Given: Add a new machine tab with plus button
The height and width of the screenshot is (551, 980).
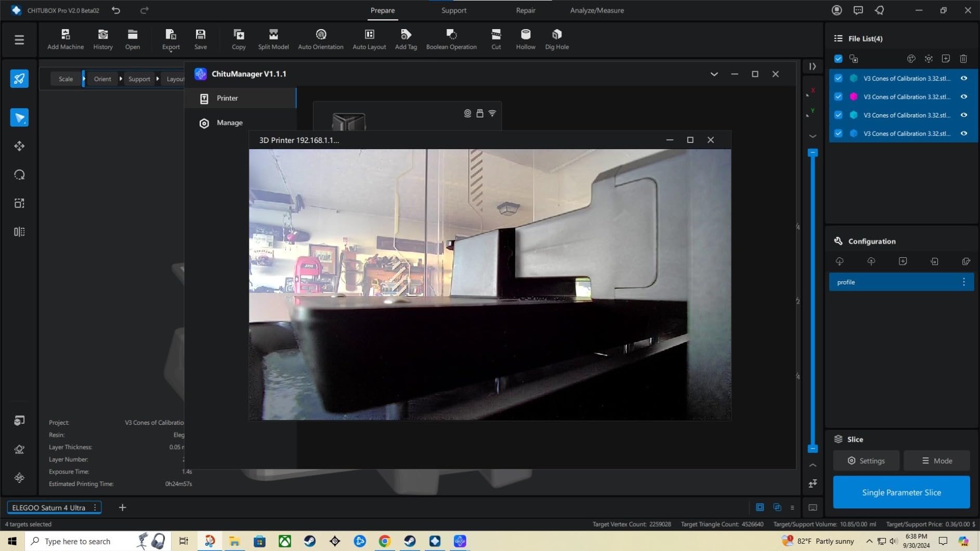Looking at the screenshot, I should point(122,507).
